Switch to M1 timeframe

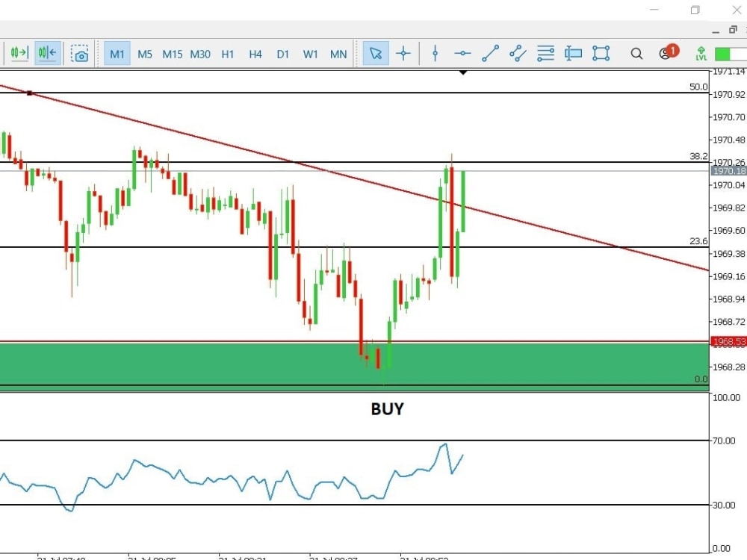117,54
